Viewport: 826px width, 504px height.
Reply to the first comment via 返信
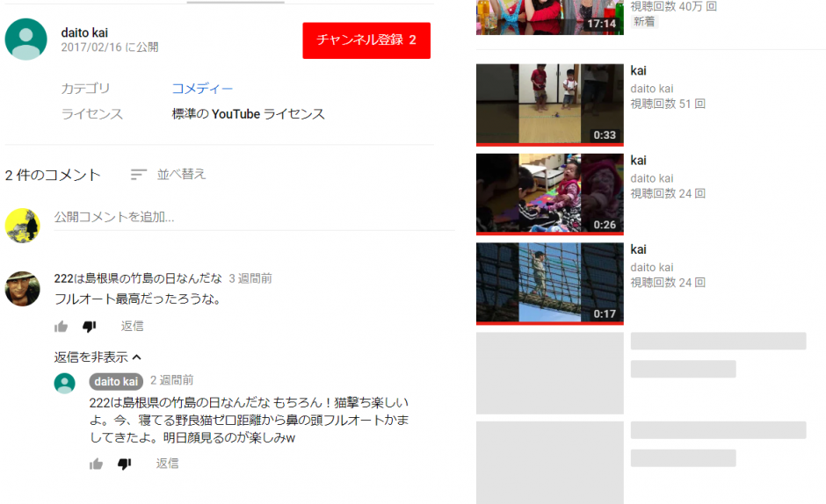pos(133,326)
